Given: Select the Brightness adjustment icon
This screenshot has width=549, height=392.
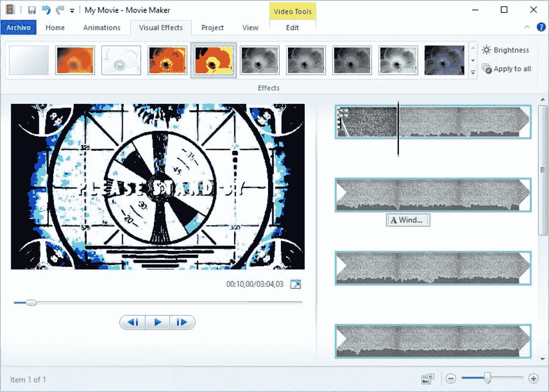Looking at the screenshot, I should [487, 50].
